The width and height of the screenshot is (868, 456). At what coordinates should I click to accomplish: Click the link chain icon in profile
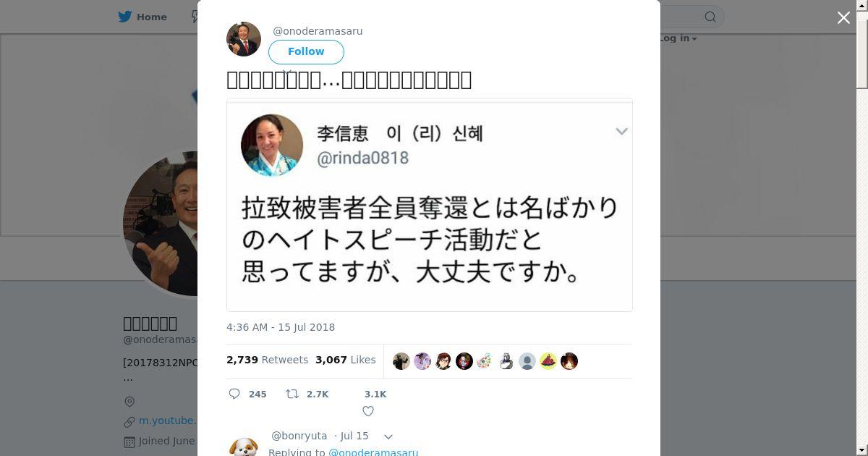click(x=129, y=421)
